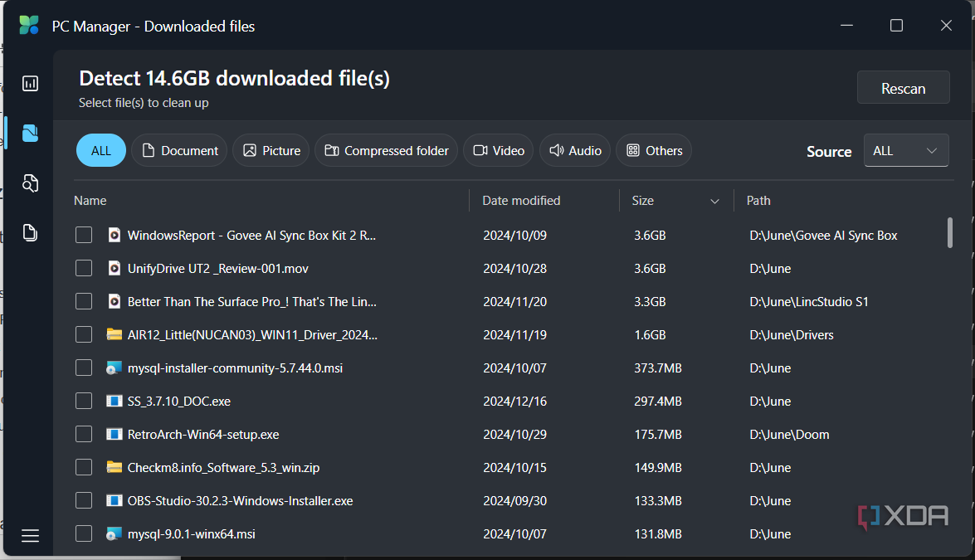The image size is (975, 560).
Task: Click the 373.7MB size value
Action: click(x=658, y=368)
